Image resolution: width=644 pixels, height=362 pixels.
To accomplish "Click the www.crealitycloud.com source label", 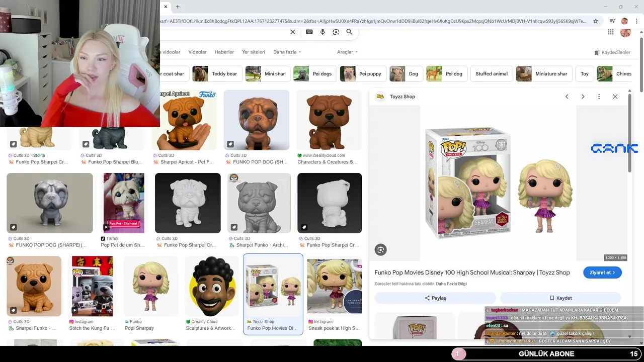I will (x=324, y=155).
